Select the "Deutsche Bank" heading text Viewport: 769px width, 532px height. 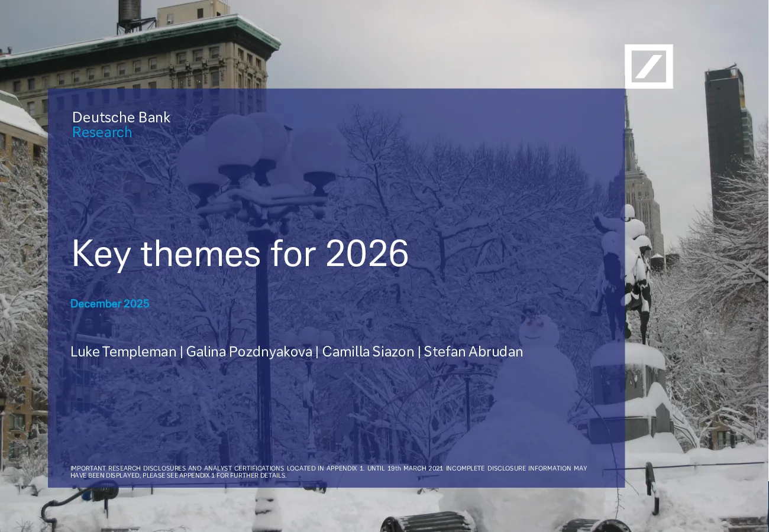click(x=121, y=117)
